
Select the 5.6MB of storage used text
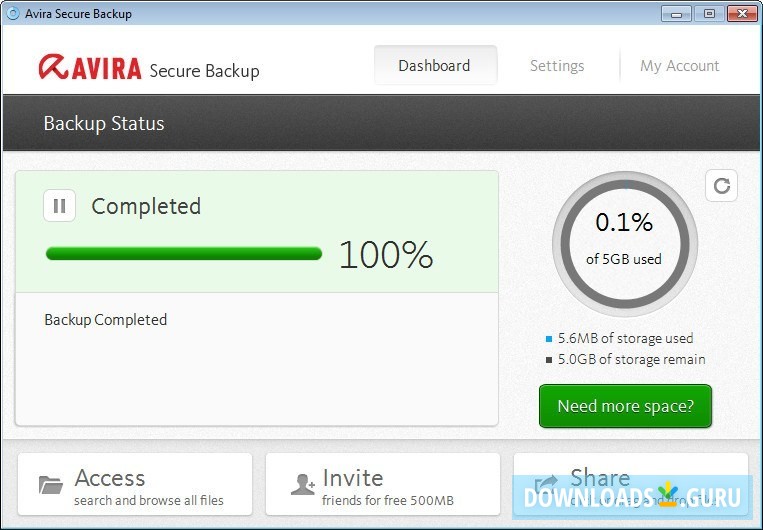[625, 338]
